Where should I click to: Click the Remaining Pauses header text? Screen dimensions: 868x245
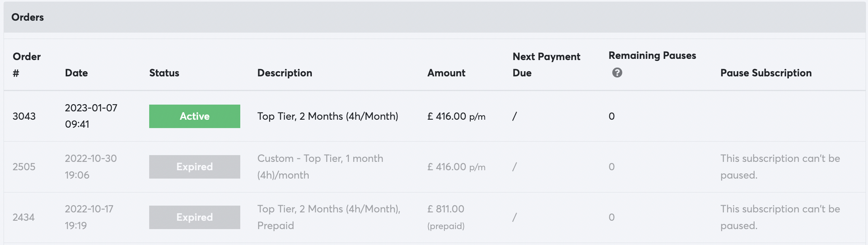(x=652, y=55)
